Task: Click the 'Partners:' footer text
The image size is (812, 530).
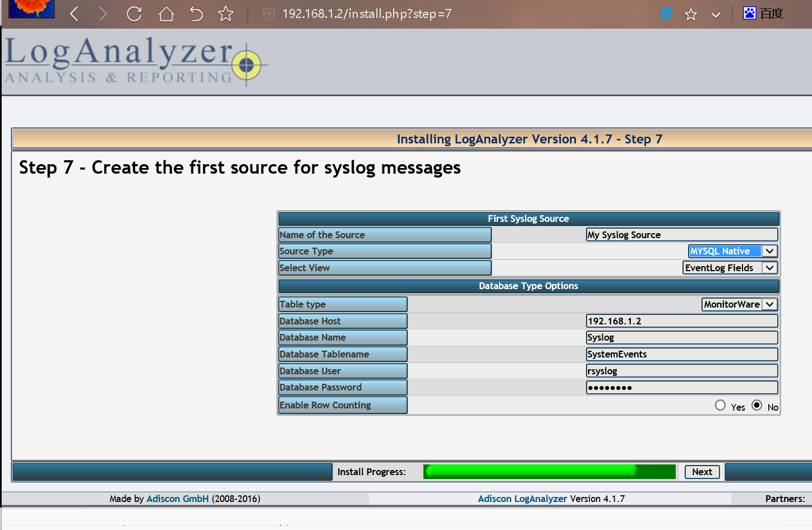Action: pos(785,499)
